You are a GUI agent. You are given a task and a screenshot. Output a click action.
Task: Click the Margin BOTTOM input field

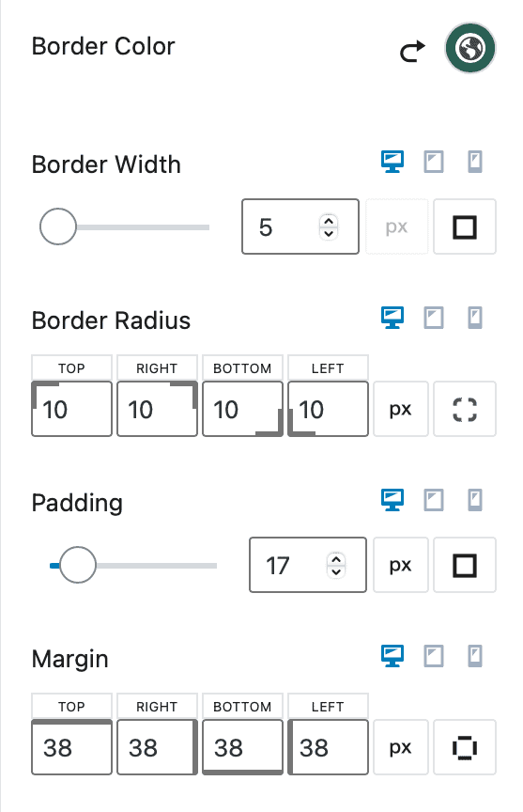click(242, 747)
